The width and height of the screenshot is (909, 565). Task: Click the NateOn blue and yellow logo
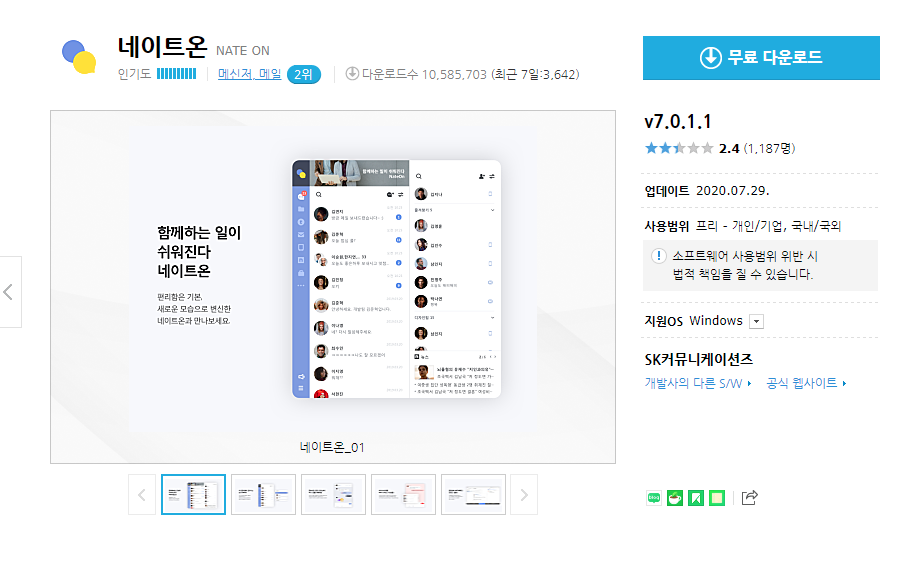point(79,57)
